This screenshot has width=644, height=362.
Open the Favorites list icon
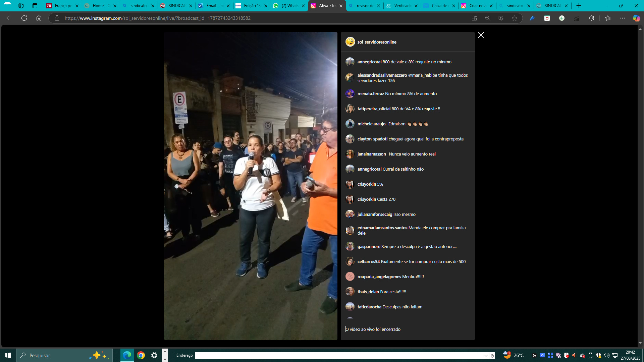(x=608, y=18)
